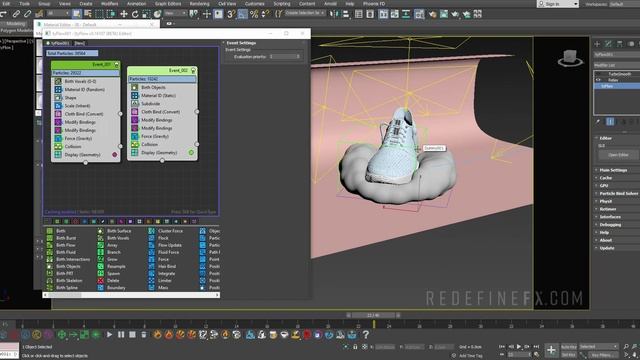The image size is (640, 360).
Task: Select Cloth Bind (Convert) in Event_001
Action: pos(84,114)
